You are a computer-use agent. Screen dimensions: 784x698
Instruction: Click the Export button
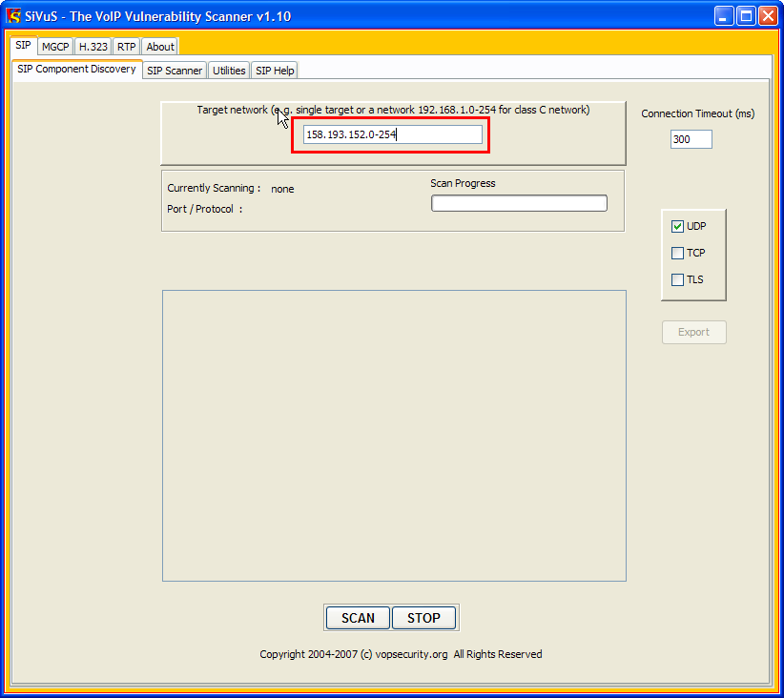694,332
